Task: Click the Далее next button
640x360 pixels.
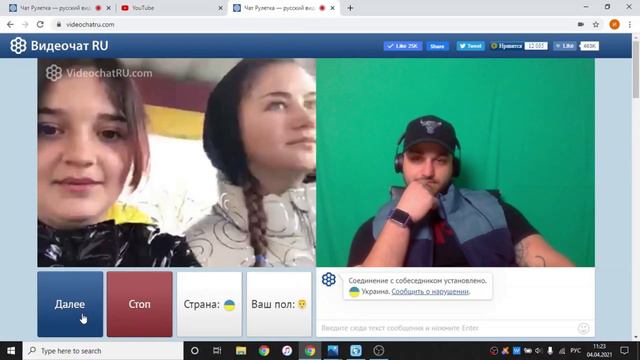Action: point(70,304)
